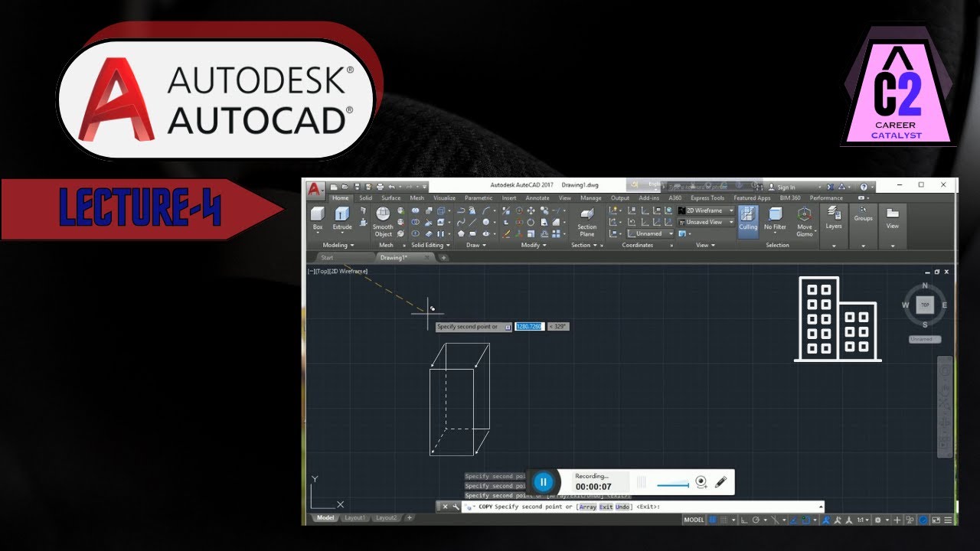The height and width of the screenshot is (551, 980).
Task: Choose the Exit option in command line
Action: (606, 506)
